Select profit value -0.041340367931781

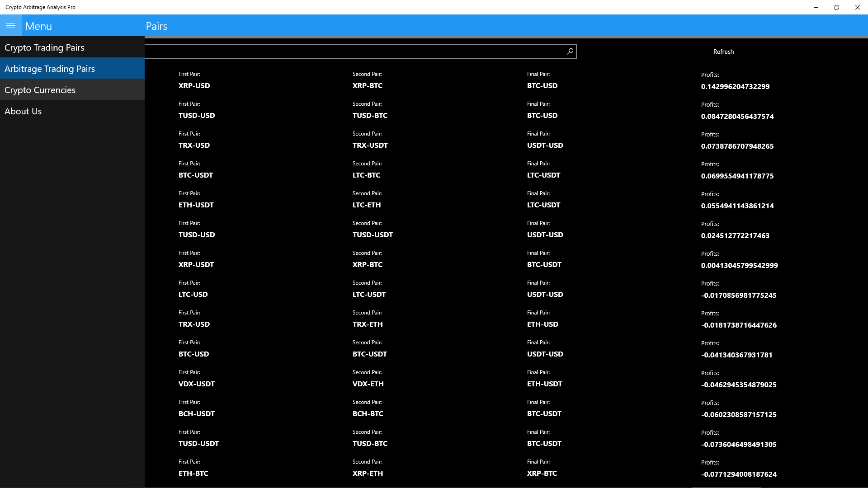[736, 355]
